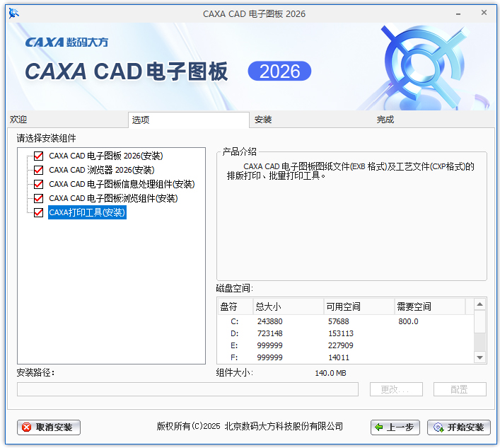Select drive E: row
500x448 pixels.
pyautogui.click(x=346, y=345)
